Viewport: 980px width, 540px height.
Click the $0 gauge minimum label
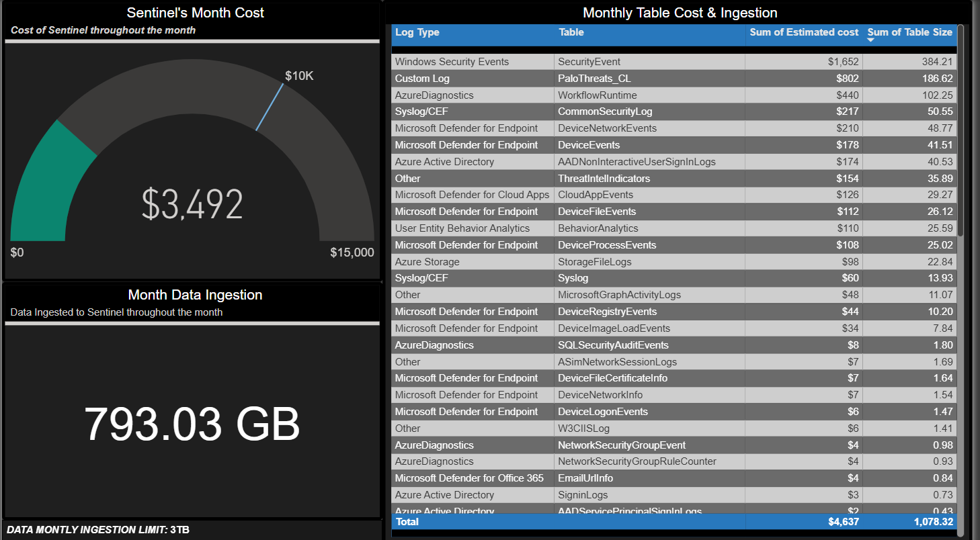click(x=17, y=253)
